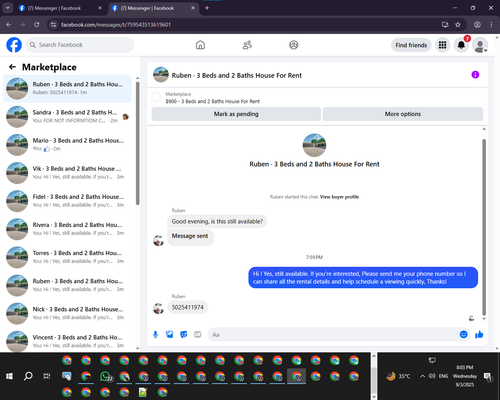500x400 pixels.
Task: Open WhatsApp from the taskbar
Action: (106, 376)
